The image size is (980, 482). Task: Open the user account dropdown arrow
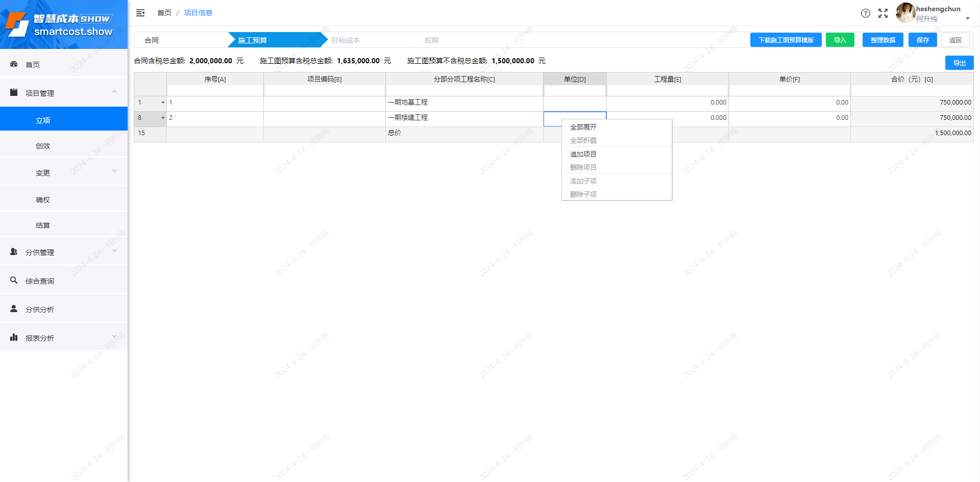[x=967, y=19]
